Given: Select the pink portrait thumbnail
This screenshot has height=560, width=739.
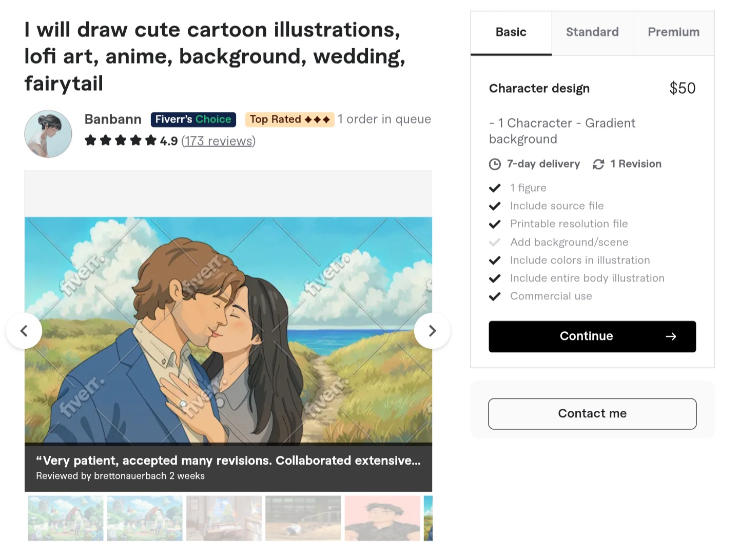Looking at the screenshot, I should (x=382, y=518).
